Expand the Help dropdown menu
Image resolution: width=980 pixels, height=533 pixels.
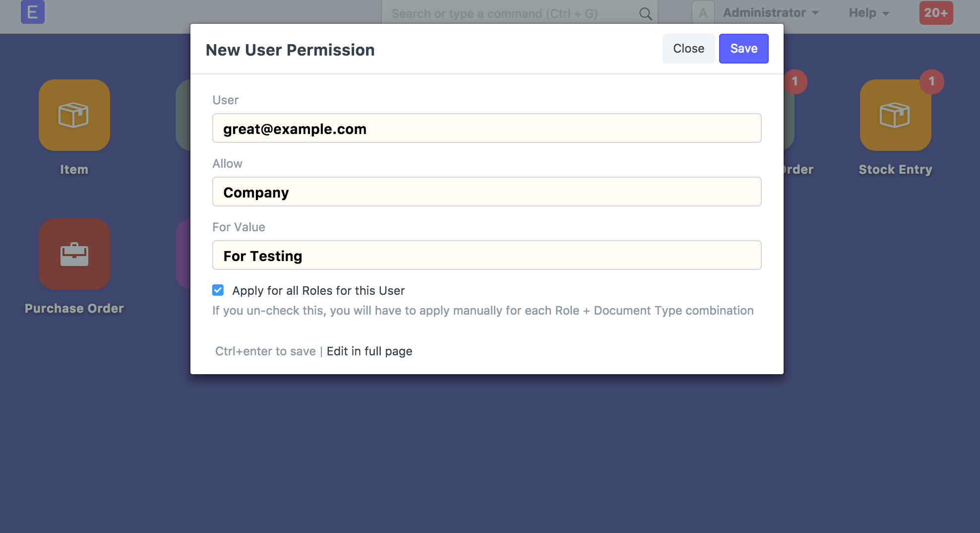pyautogui.click(x=868, y=13)
